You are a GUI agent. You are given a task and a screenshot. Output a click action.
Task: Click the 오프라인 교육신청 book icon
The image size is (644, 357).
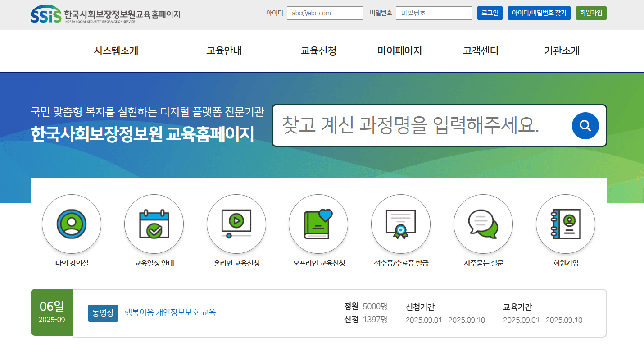tap(318, 224)
